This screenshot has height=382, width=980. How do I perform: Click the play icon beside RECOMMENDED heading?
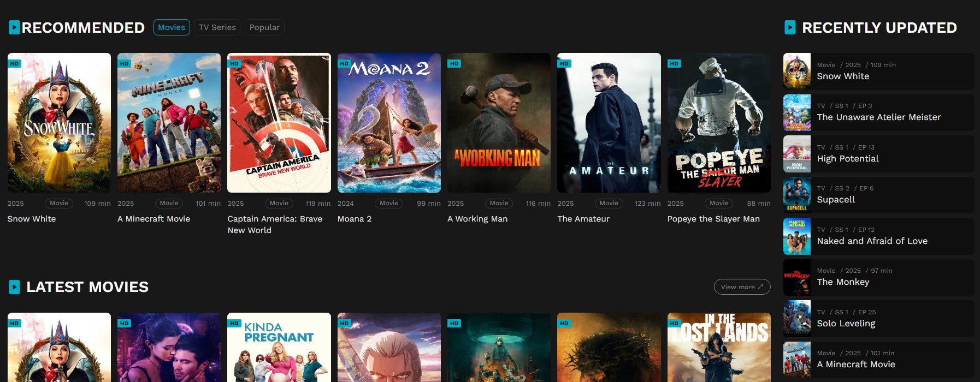tap(14, 27)
